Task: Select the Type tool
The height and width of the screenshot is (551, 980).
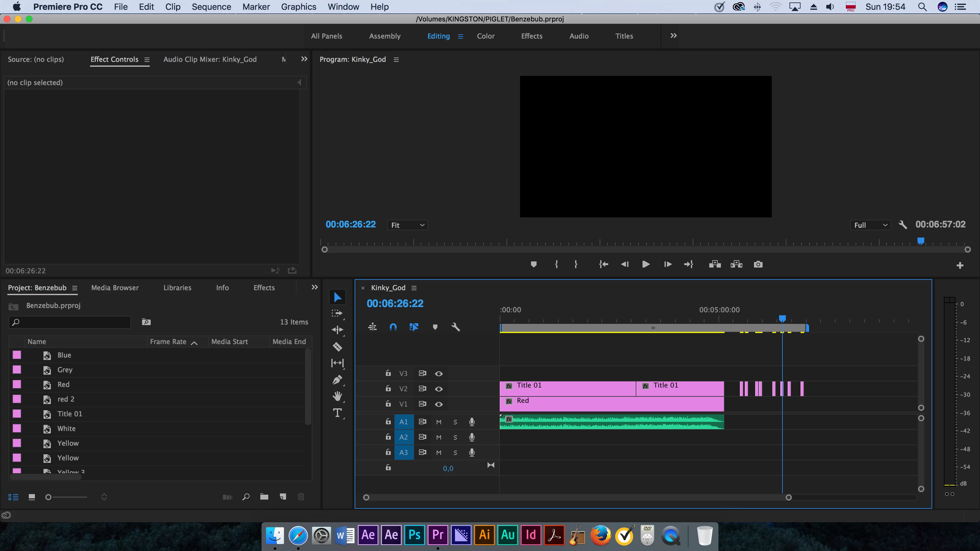Action: pyautogui.click(x=337, y=413)
